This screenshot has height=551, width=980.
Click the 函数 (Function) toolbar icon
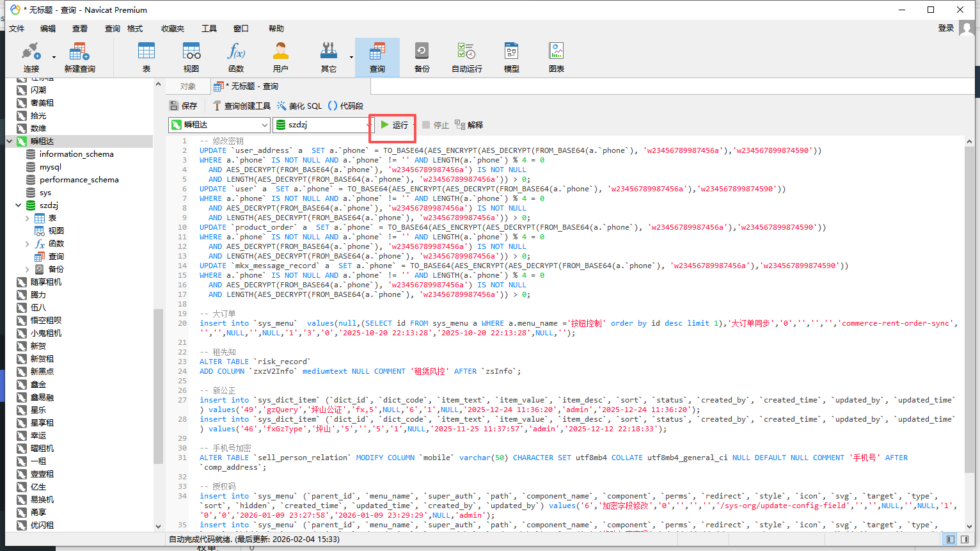tap(236, 57)
